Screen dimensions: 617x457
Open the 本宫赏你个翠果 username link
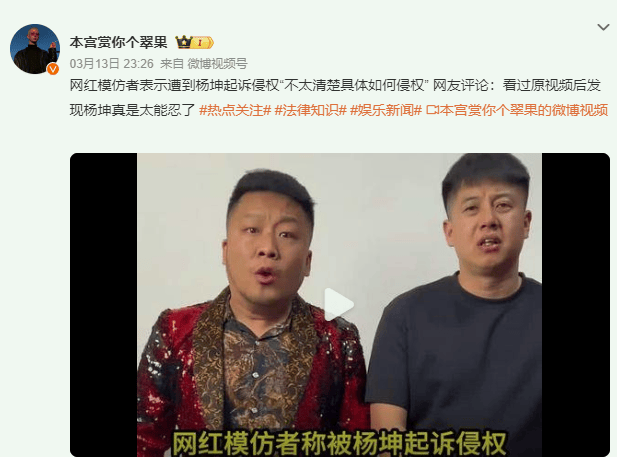pyautogui.click(x=118, y=42)
